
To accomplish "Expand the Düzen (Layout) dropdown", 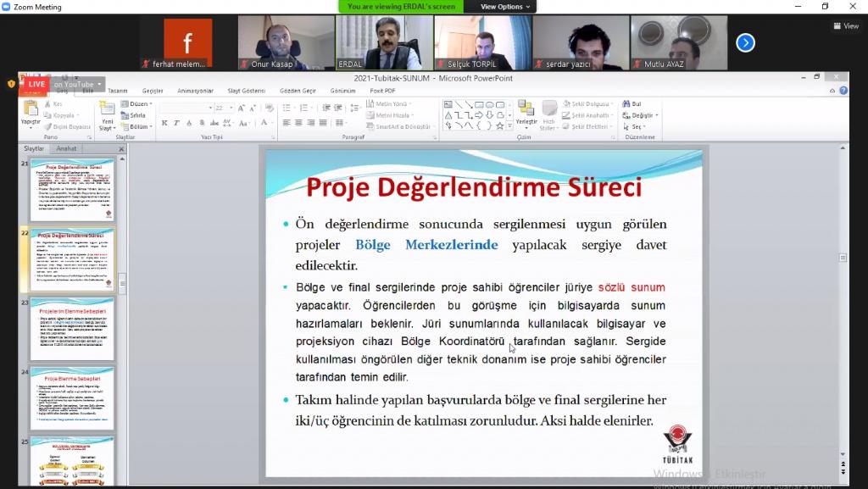I will pos(136,104).
